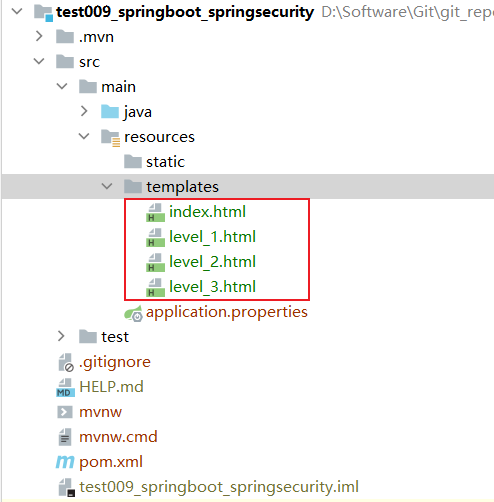The width and height of the screenshot is (494, 502).
Task: Select mvnw.cmd file
Action: pos(118,437)
